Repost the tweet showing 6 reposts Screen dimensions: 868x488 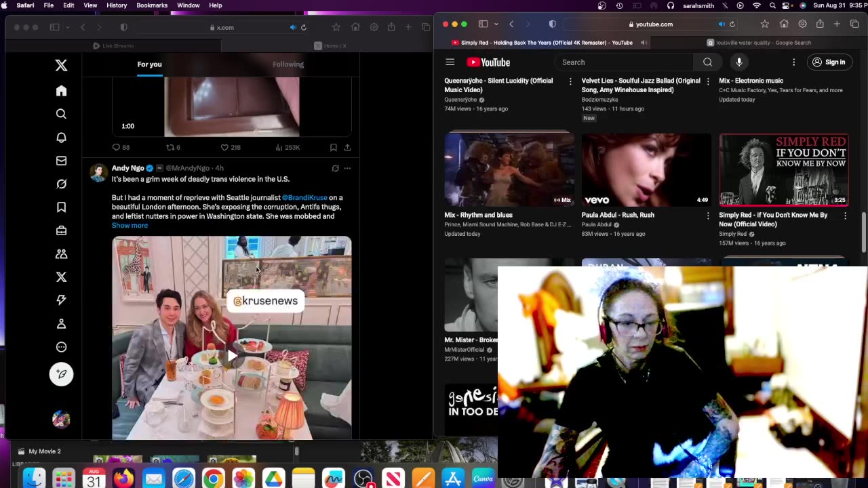(x=173, y=147)
